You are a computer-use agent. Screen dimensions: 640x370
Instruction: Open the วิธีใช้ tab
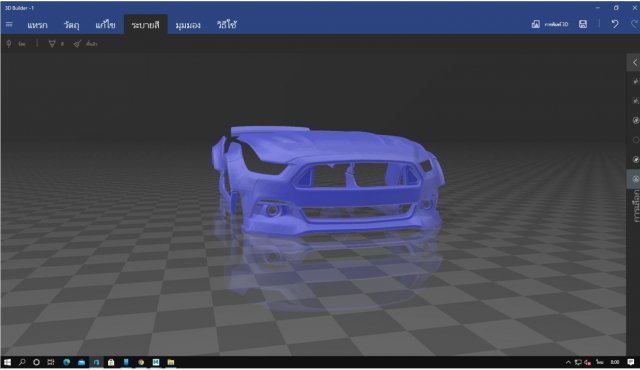[226, 24]
